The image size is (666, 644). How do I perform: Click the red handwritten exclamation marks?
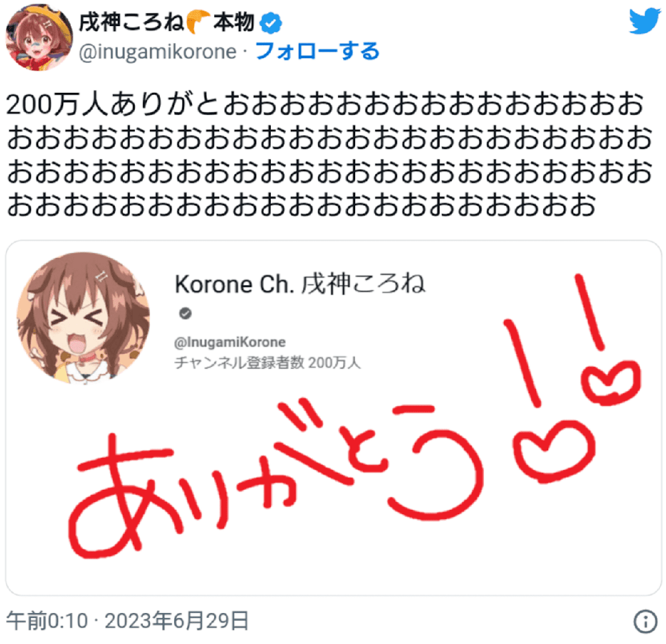(x=554, y=340)
